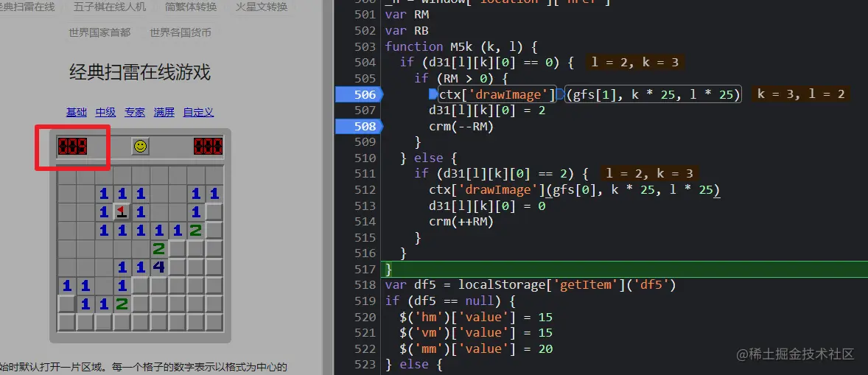Click ctx['drawImage'](gfs[0]... call on line 512
The image size is (868, 375).
click(x=574, y=190)
